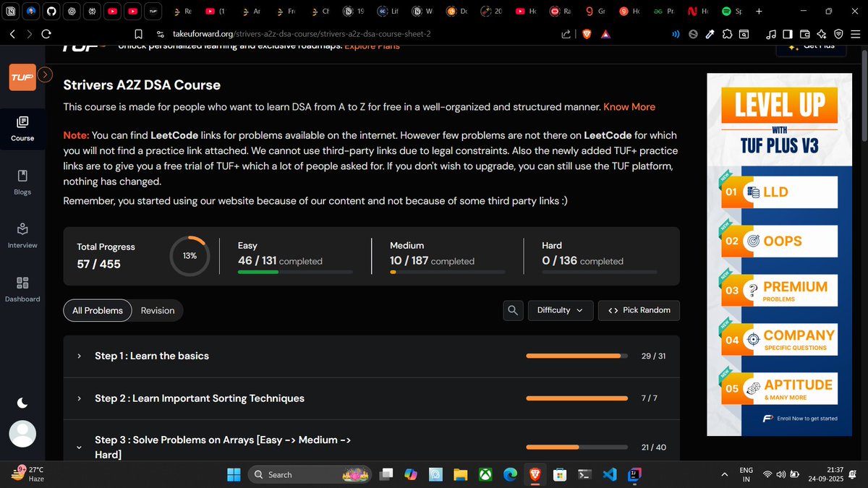Open Microsoft Edge from taskbar
The width and height of the screenshot is (868, 488).
[510, 474]
